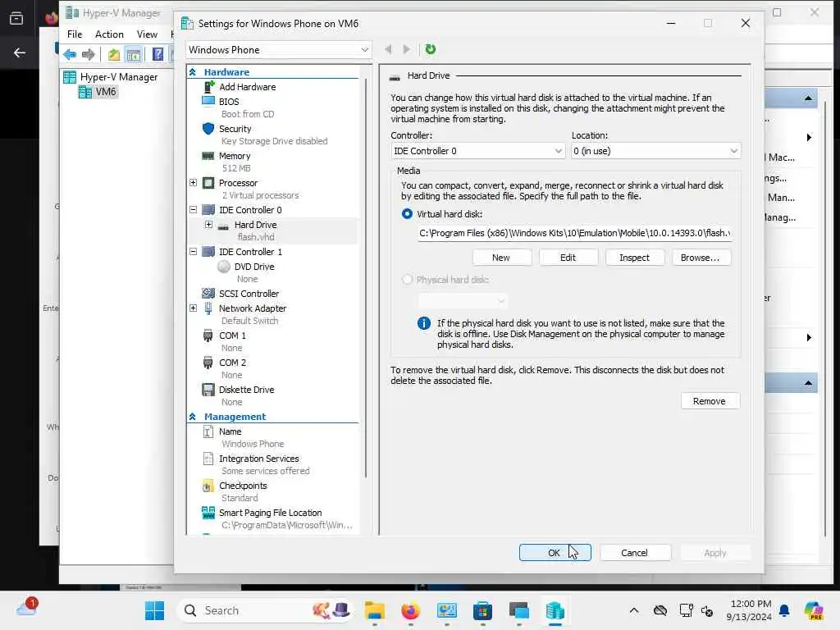
Task: Click the Remove button
Action: (710, 401)
